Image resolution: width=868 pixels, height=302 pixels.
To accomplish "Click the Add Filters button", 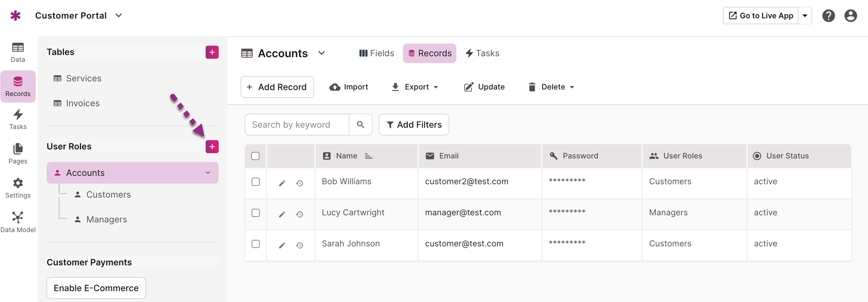I will click(x=414, y=125).
